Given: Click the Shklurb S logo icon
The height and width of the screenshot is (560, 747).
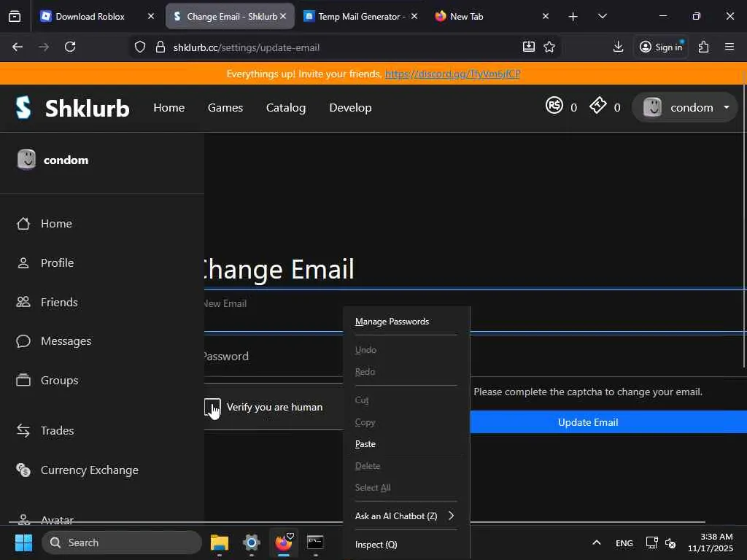Looking at the screenshot, I should click(x=23, y=108).
